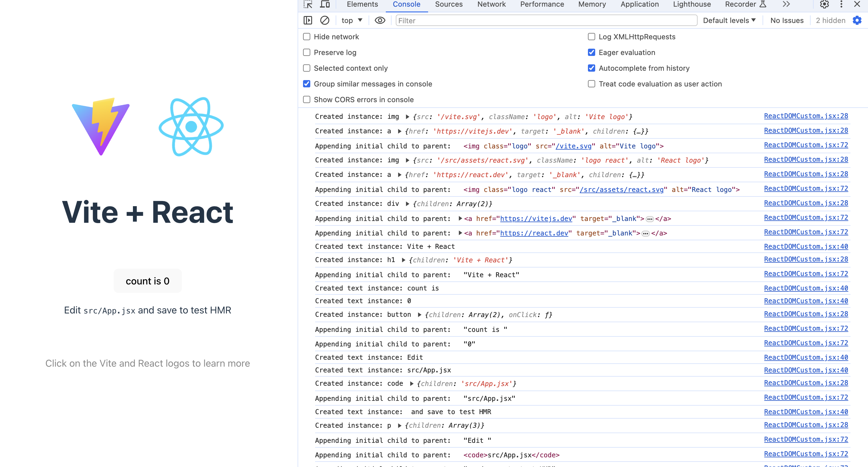Viewport: 868px width, 467px height.
Task: Click the count is 0 button
Action: coord(147,281)
